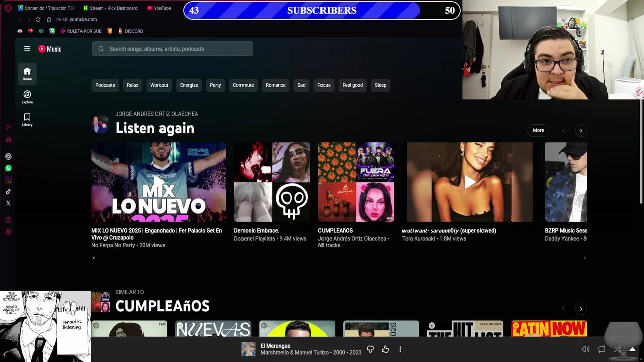The image size is (644, 362).
Task: Open BZRP Music Sessions thumbnail
Action: (x=566, y=182)
